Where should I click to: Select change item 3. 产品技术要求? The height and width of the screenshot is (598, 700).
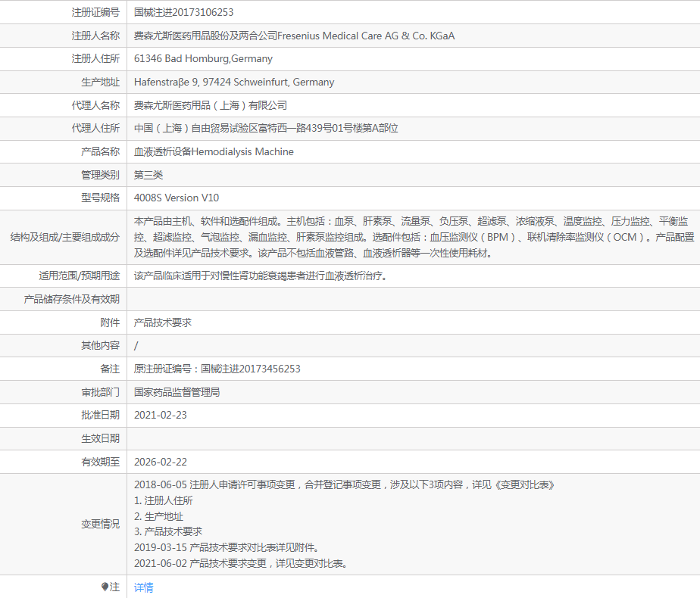(168, 531)
